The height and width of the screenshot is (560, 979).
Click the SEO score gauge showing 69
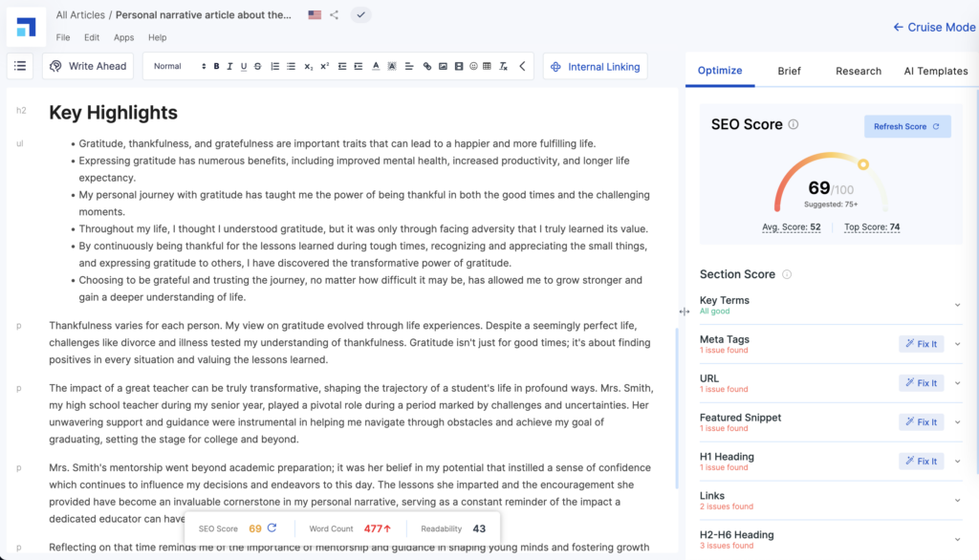(x=820, y=186)
